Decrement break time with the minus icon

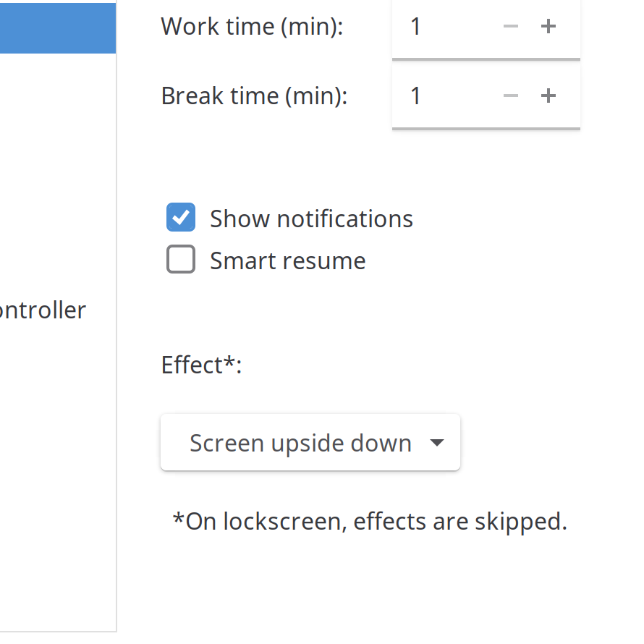[x=511, y=96]
